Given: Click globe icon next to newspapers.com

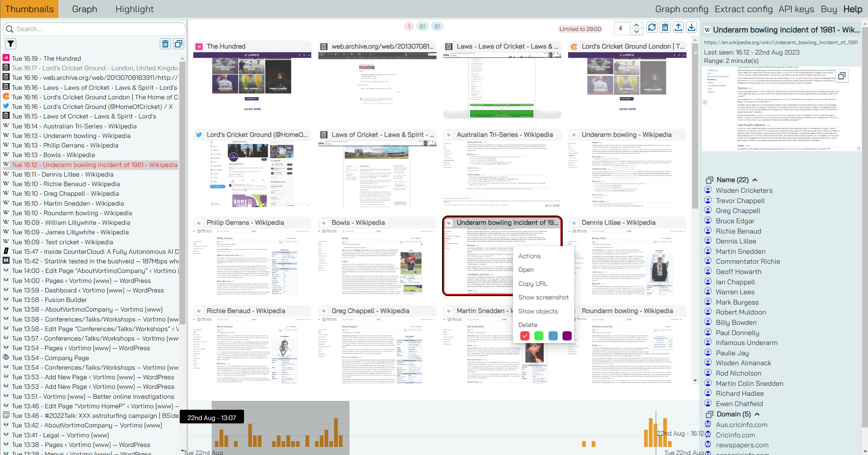Looking at the screenshot, I should pos(708,444).
